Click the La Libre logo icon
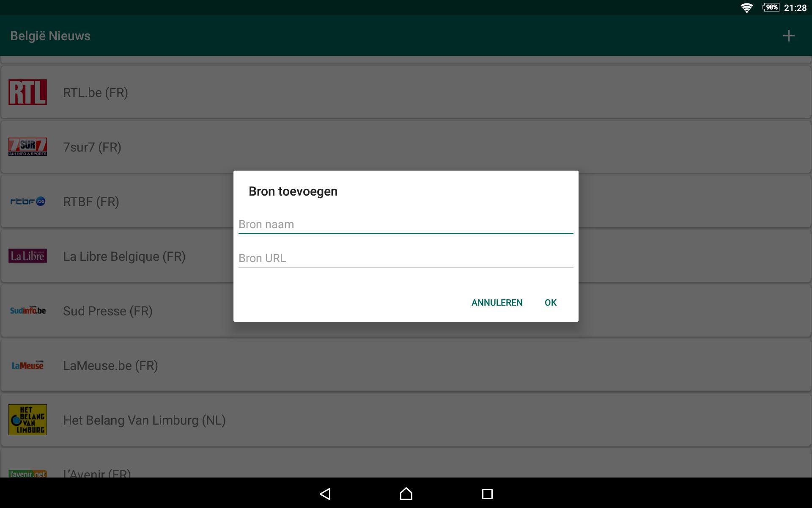The image size is (812, 508). [x=28, y=256]
